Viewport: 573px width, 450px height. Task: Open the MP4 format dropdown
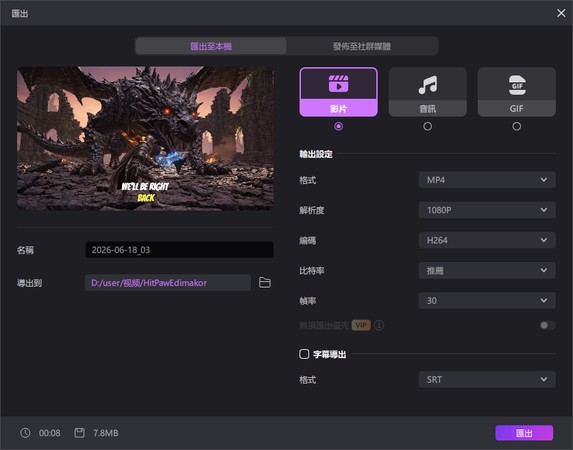tap(487, 180)
